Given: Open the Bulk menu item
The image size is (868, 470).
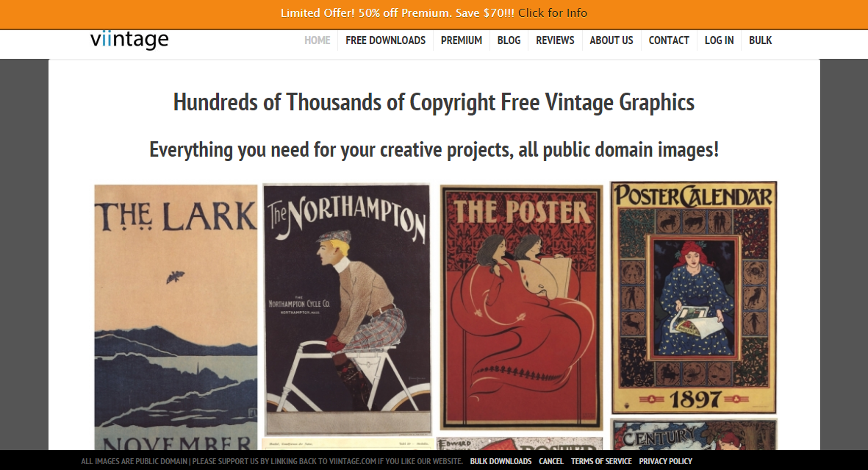Looking at the screenshot, I should pyautogui.click(x=760, y=40).
